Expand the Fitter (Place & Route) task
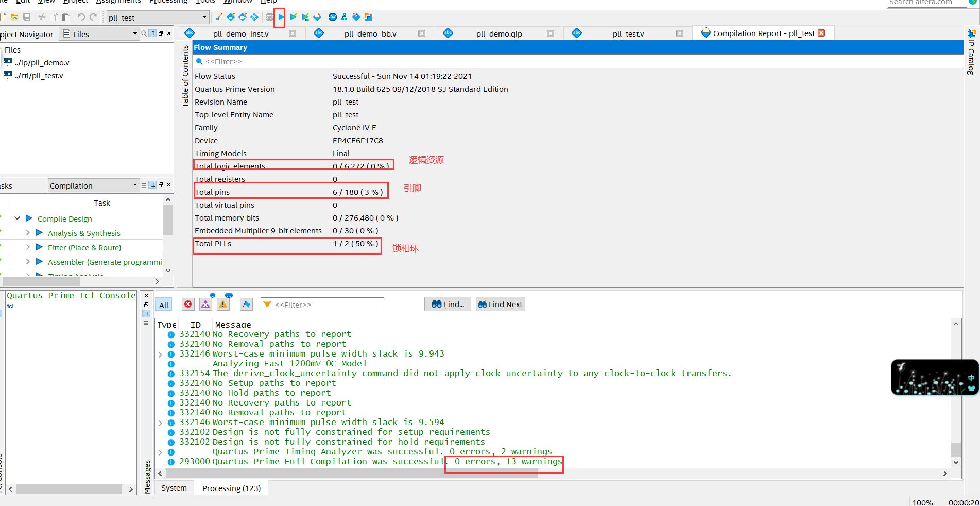Viewport: 980px width, 506px height. tap(28, 247)
